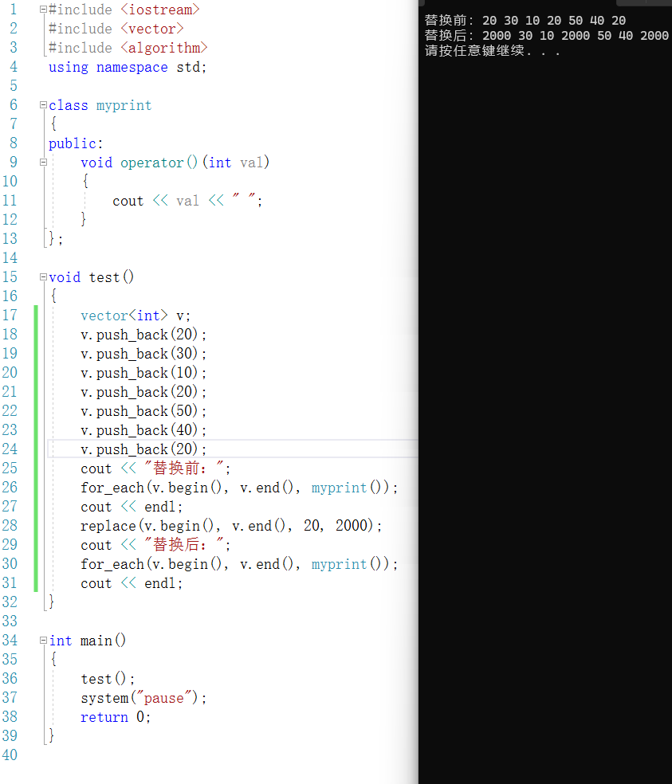Click the 'vector<int> v;' declaration
This screenshot has height=784, width=672.
pos(135,316)
